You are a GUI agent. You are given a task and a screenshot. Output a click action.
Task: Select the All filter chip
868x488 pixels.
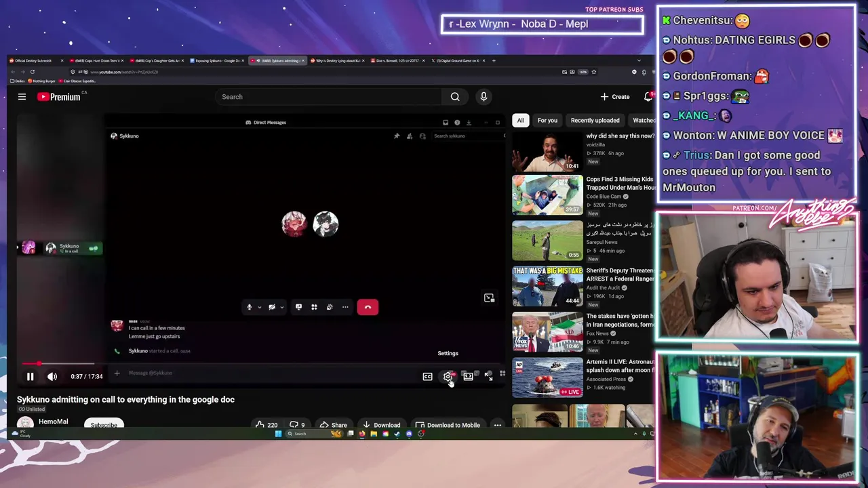520,121
